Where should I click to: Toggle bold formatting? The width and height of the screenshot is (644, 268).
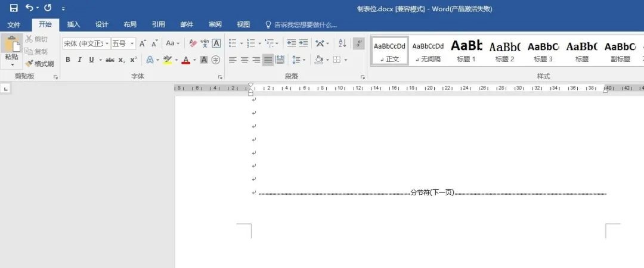(68, 60)
